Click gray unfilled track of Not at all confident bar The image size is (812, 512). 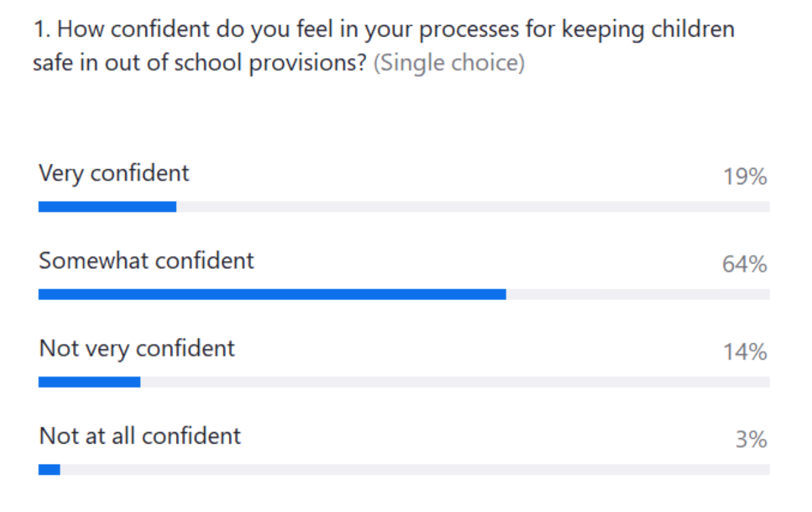(x=413, y=469)
